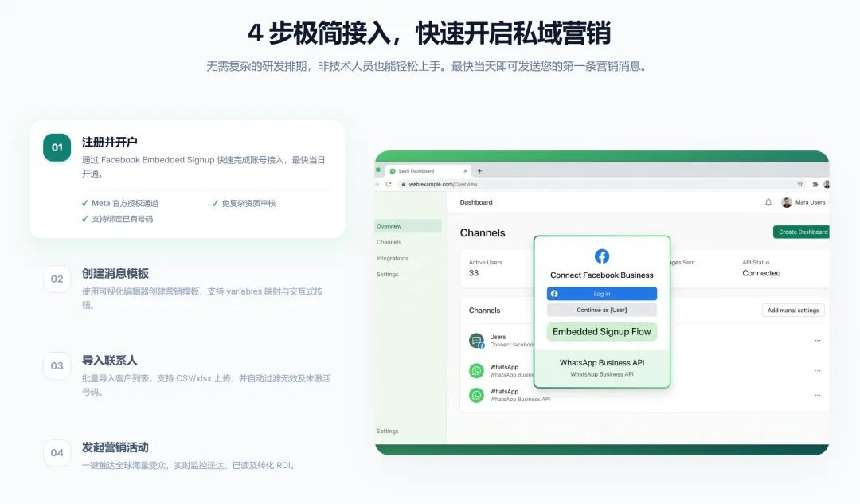
Task: Click the Mara Users avatar
Action: coord(787,202)
